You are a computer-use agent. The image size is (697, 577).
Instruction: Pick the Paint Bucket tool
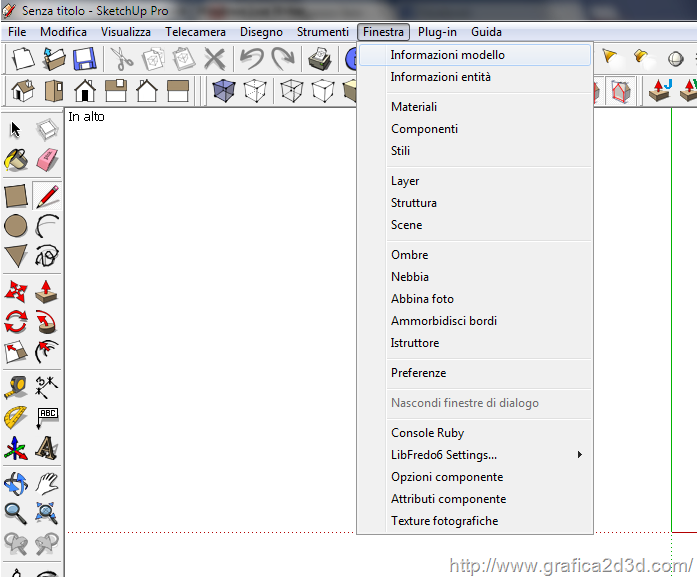pyautogui.click(x=16, y=160)
